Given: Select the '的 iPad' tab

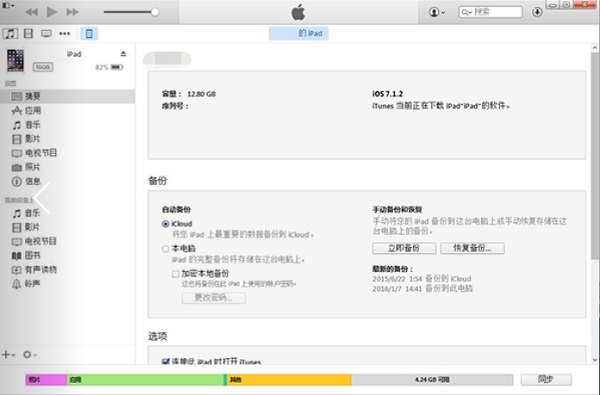Looking at the screenshot, I should pos(298,33).
